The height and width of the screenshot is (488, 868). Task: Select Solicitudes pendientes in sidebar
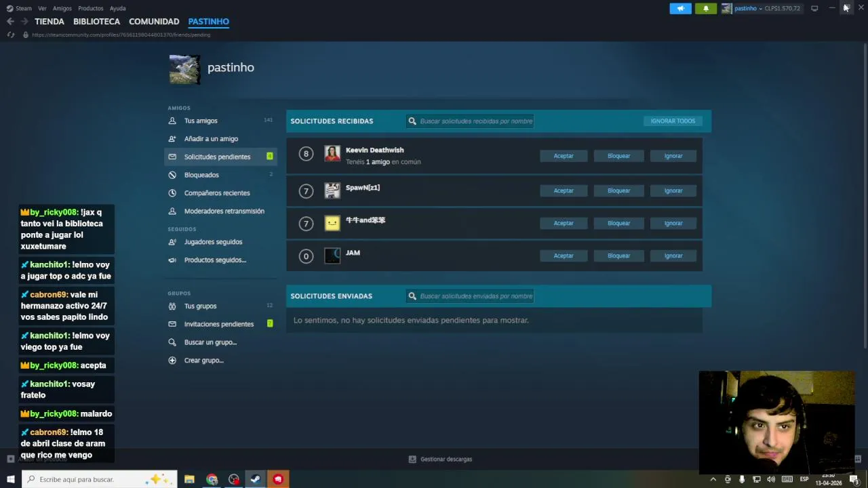(220, 157)
